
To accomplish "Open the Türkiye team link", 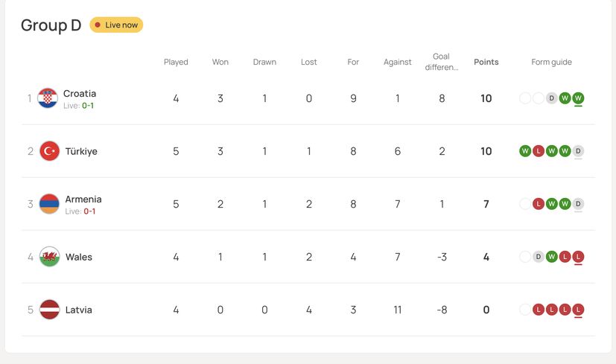I will tap(81, 151).
